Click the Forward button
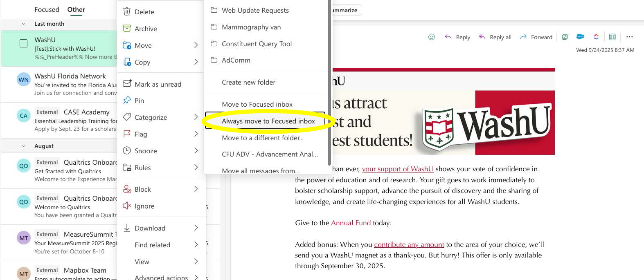644x280 pixels. point(536,37)
